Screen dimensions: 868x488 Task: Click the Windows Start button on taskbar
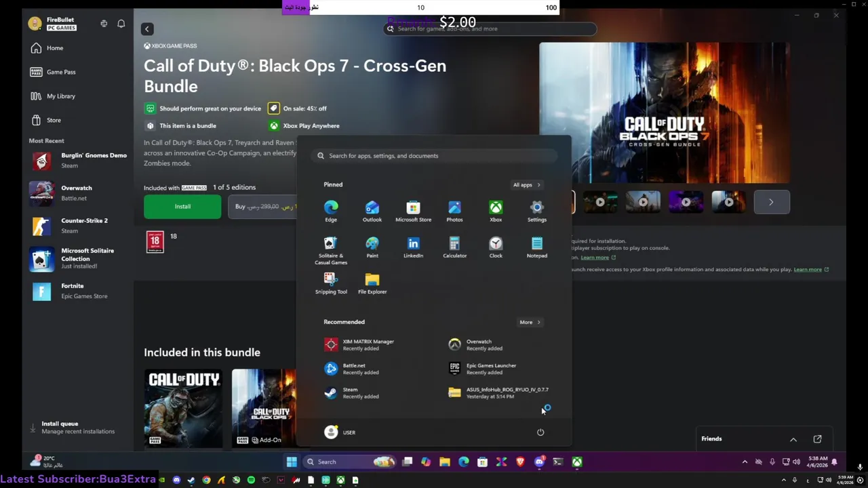pos(292,462)
